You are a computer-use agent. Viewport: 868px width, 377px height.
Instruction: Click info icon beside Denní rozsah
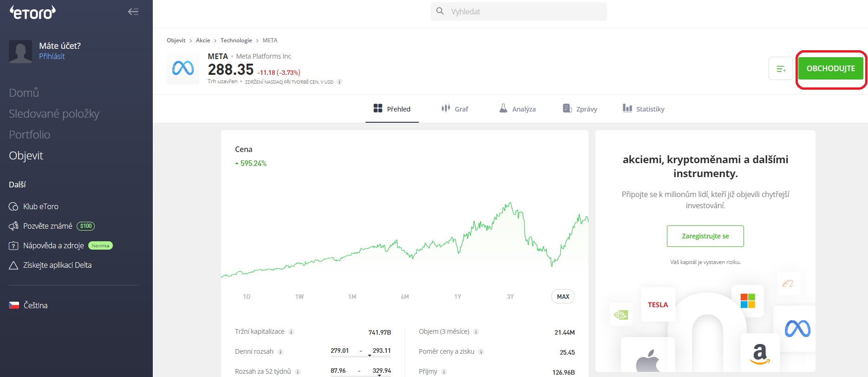pyautogui.click(x=281, y=352)
